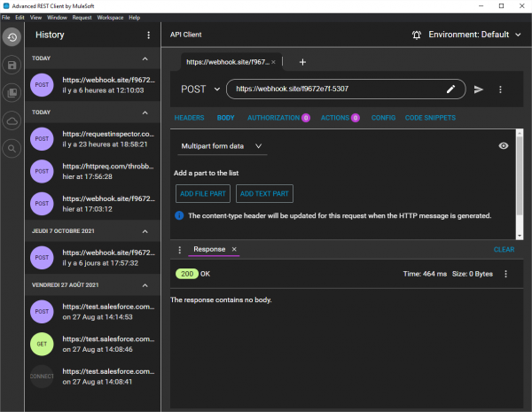Add a new request tab

(x=302, y=62)
